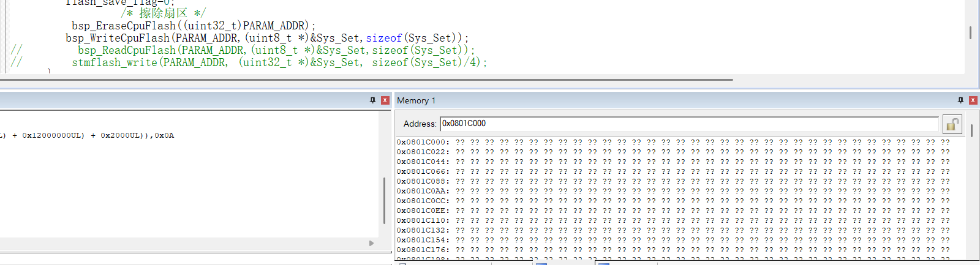The width and height of the screenshot is (980, 265).
Task: Click the Memory window vertical scrollbar thumb
Action: coord(971,130)
